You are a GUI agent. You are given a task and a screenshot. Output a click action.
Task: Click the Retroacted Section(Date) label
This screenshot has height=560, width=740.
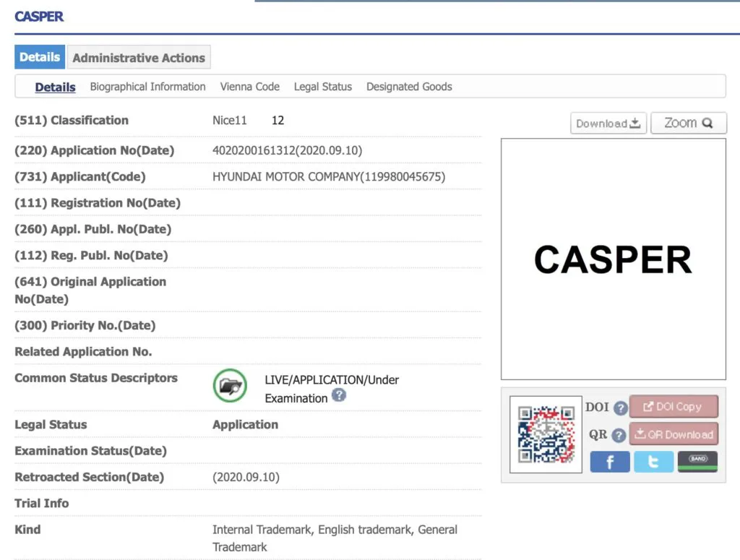(x=89, y=478)
